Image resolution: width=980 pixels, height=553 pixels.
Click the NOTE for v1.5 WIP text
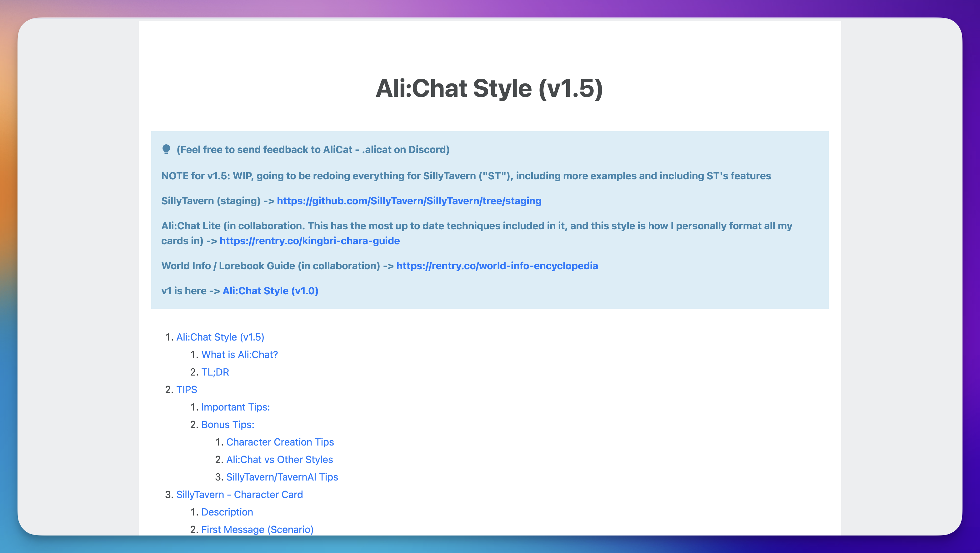466,176
